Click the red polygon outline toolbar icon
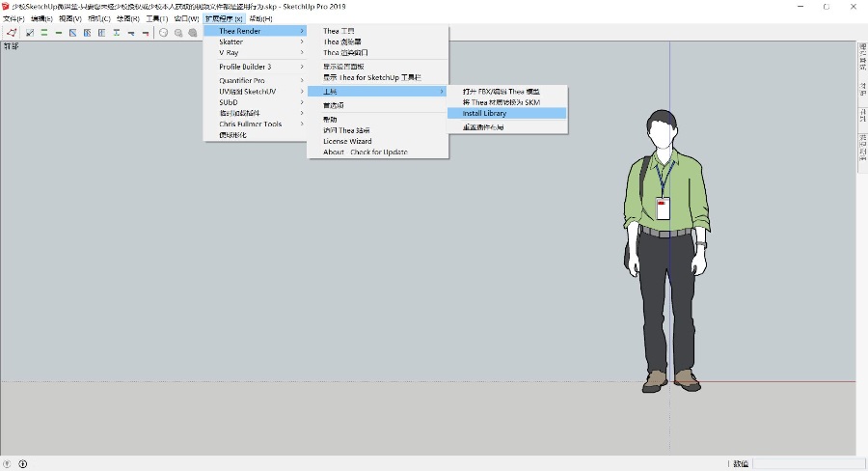The image size is (868, 471). pyautogui.click(x=11, y=33)
